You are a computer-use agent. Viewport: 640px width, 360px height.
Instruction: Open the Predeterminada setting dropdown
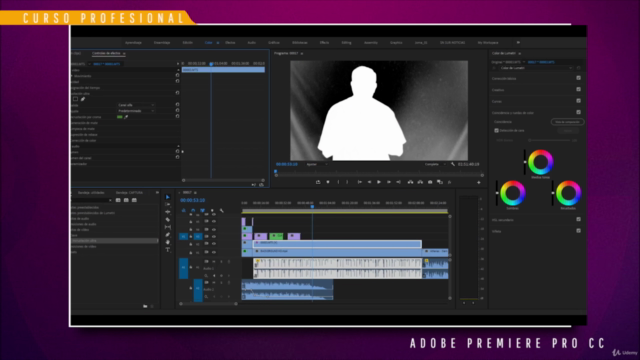coord(136,111)
